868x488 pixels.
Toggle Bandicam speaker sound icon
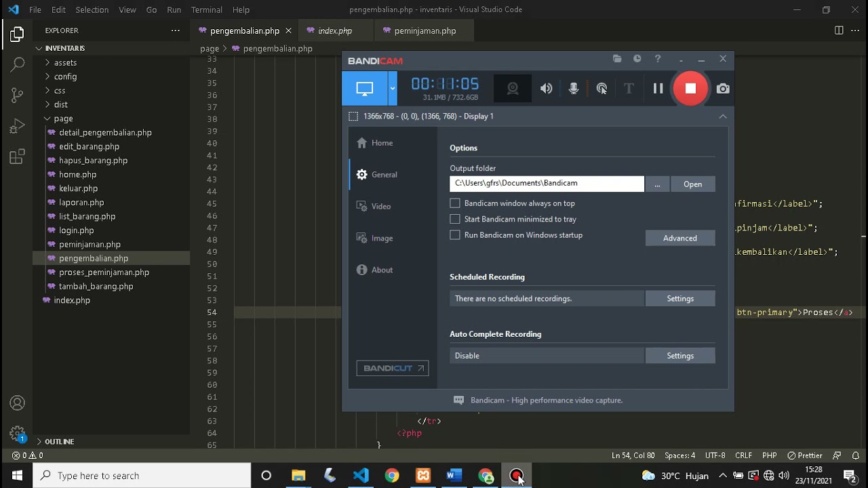(546, 89)
